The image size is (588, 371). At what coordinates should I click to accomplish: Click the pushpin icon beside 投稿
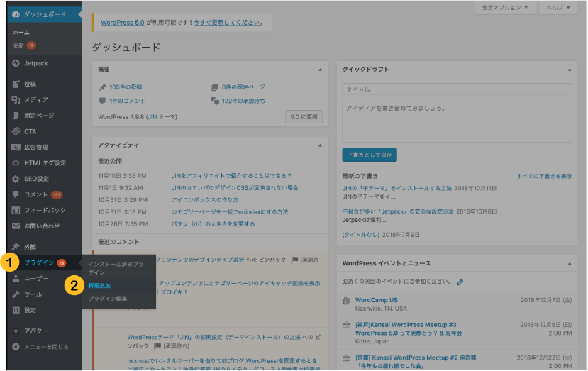[x=16, y=84]
